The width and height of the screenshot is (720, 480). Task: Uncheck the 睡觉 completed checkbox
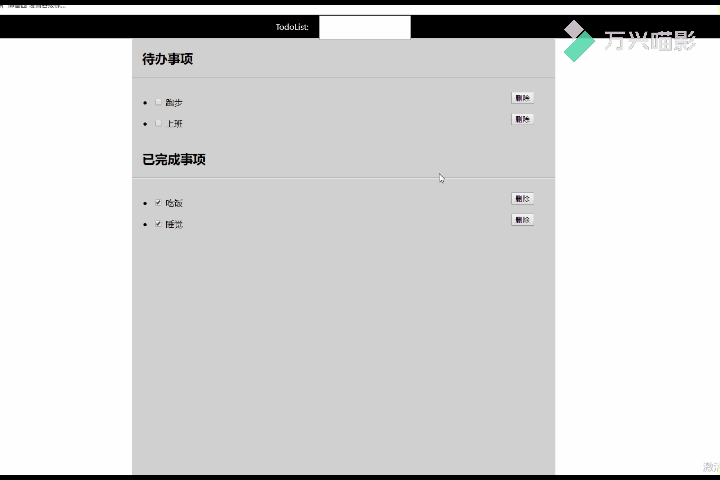pos(158,224)
